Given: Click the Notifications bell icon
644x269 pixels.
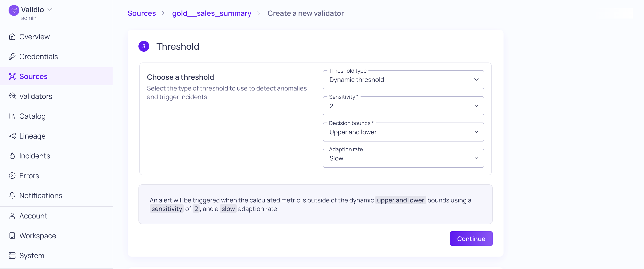Looking at the screenshot, I should point(12,195).
